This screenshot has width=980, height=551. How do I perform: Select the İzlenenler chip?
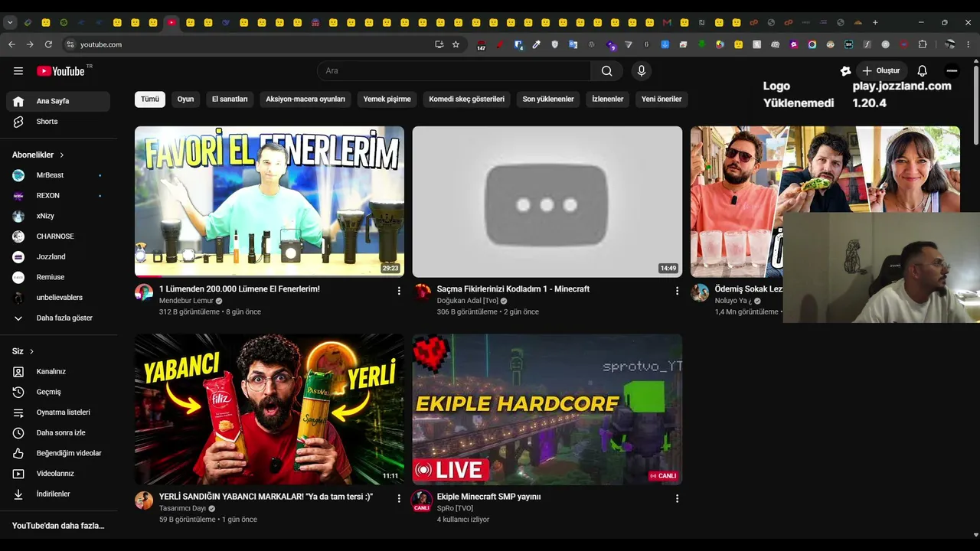pyautogui.click(x=608, y=99)
